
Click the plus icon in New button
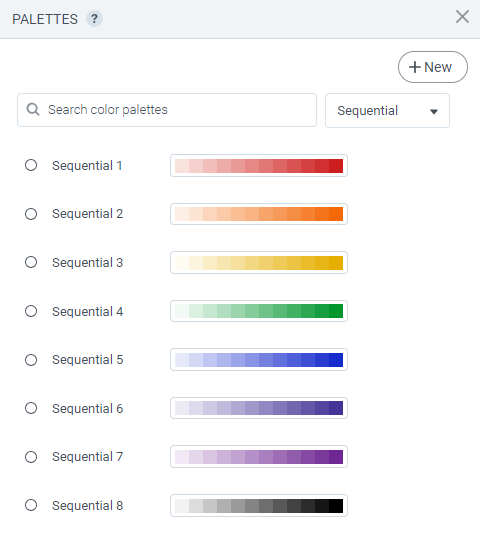pos(415,67)
